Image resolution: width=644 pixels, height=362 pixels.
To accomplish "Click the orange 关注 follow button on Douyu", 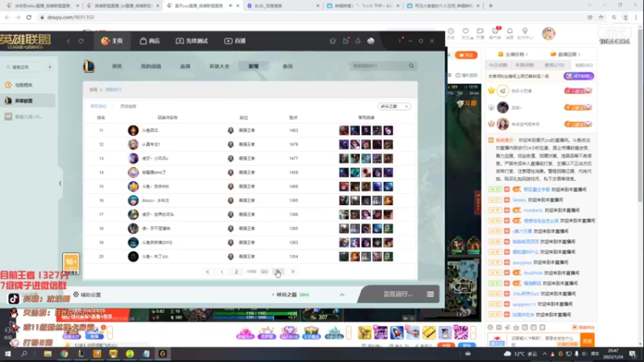I will click(x=466, y=55).
